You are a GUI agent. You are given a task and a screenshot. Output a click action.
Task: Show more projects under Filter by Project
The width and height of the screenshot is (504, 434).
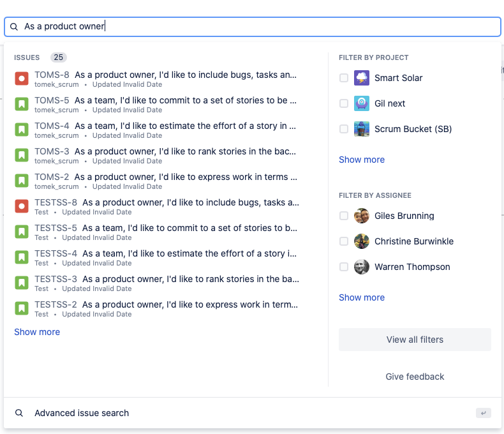point(362,160)
